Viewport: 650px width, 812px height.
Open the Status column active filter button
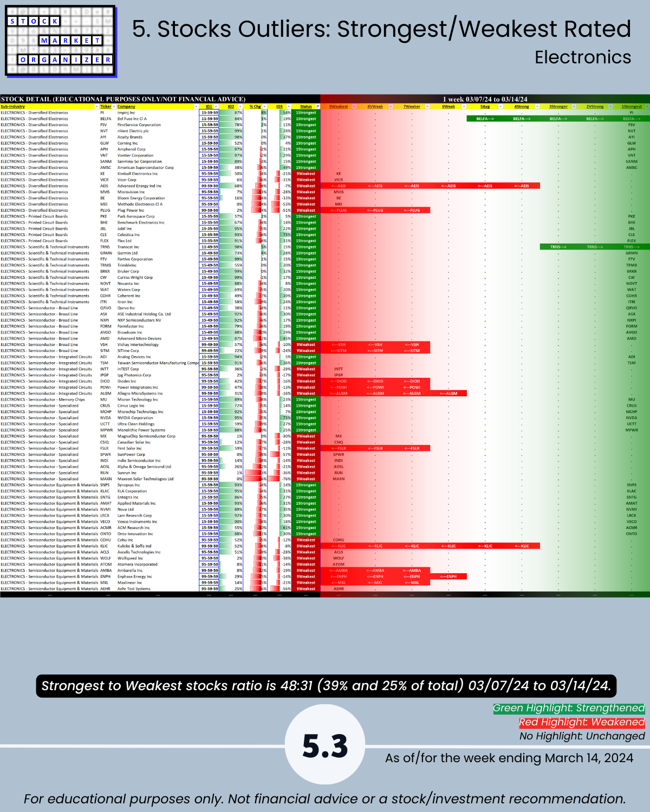pos(317,107)
